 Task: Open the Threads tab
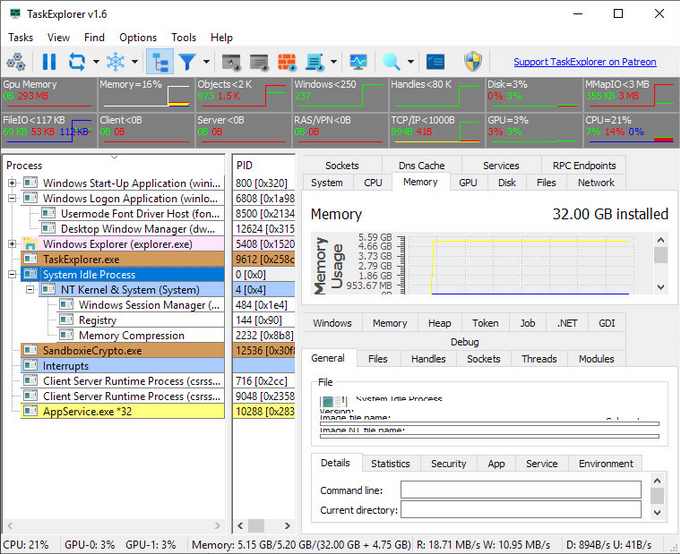538,358
